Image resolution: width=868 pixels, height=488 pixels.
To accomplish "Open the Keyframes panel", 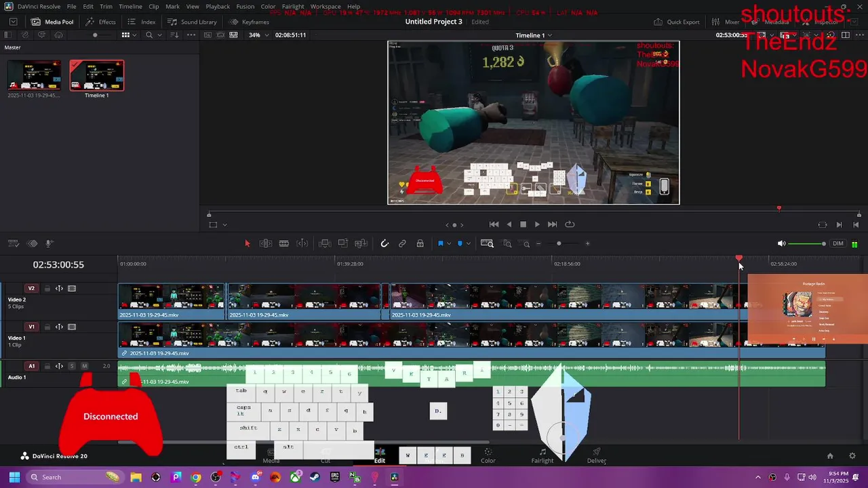I will pos(249,22).
